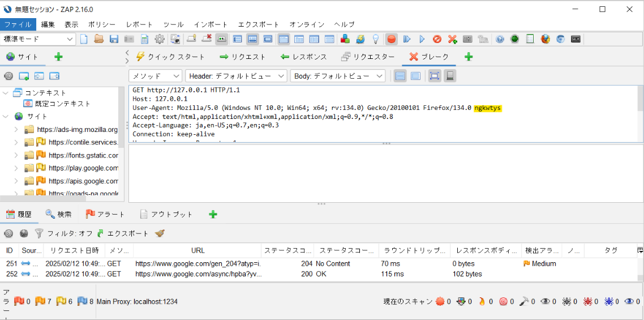The image size is (644, 320).
Task: Select history row 252 with 200 OK
Action: point(318,274)
